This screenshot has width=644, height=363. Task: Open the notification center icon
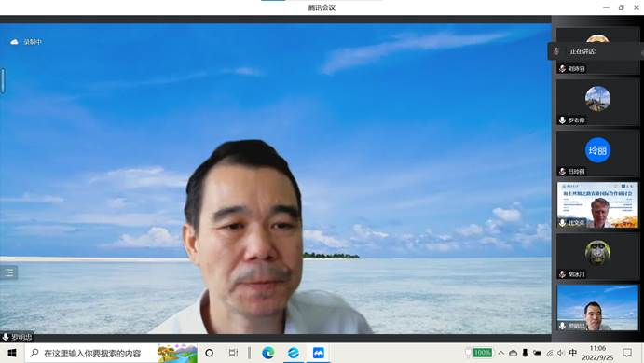point(627,353)
